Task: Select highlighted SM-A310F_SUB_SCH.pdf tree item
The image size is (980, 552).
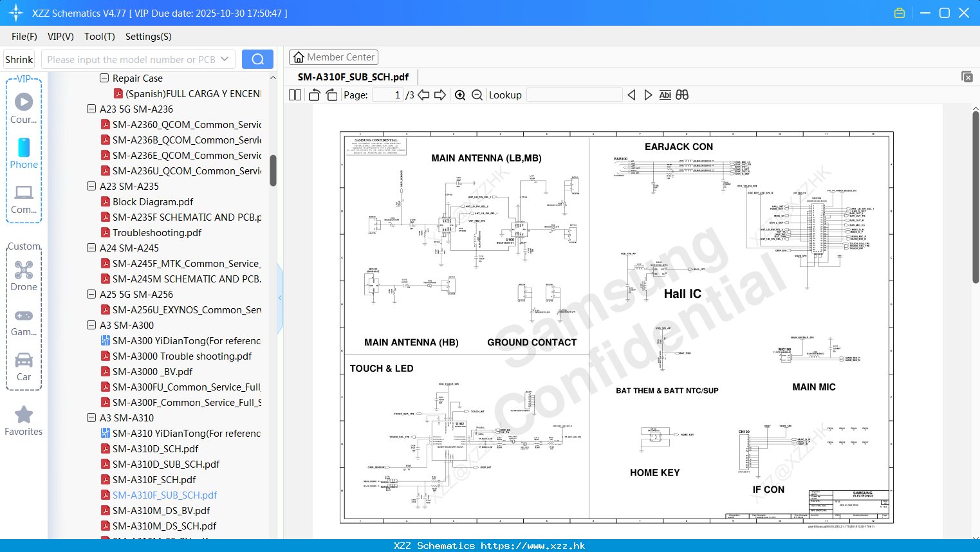Action: tap(165, 495)
